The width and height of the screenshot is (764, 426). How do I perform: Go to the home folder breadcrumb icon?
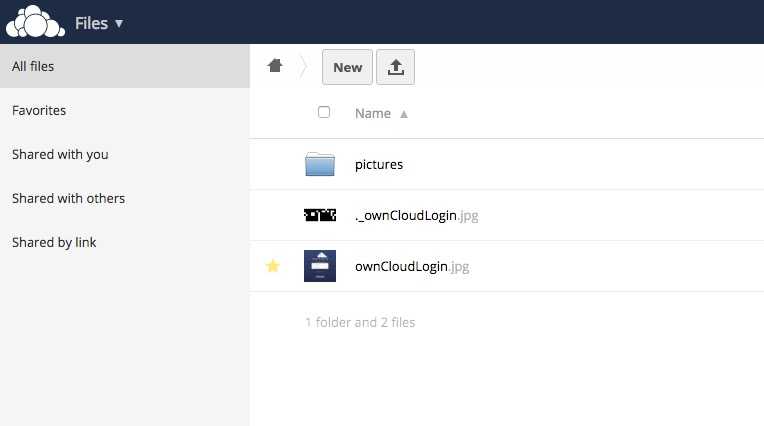tap(275, 66)
